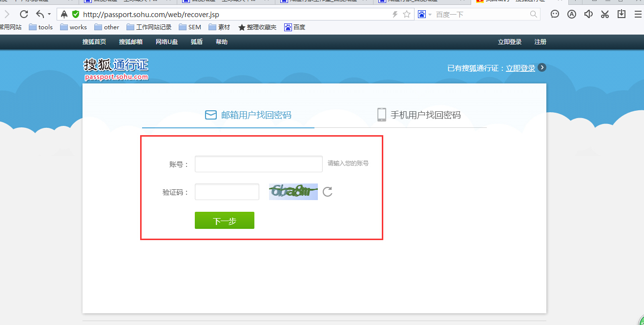Open the downloads toolbar icon

[x=622, y=14]
